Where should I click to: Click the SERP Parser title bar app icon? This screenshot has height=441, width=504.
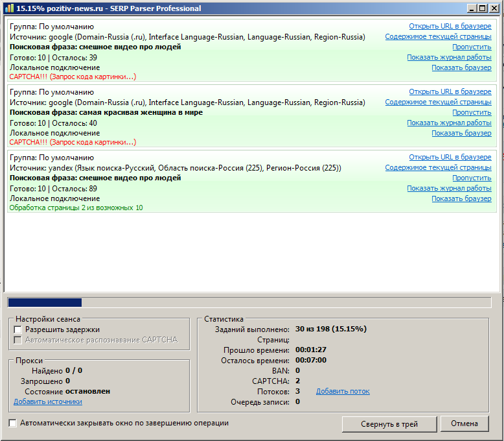(x=10, y=8)
